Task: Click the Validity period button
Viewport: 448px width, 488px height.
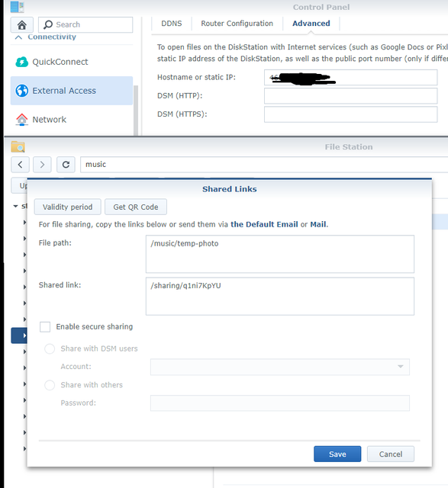Action: click(68, 207)
